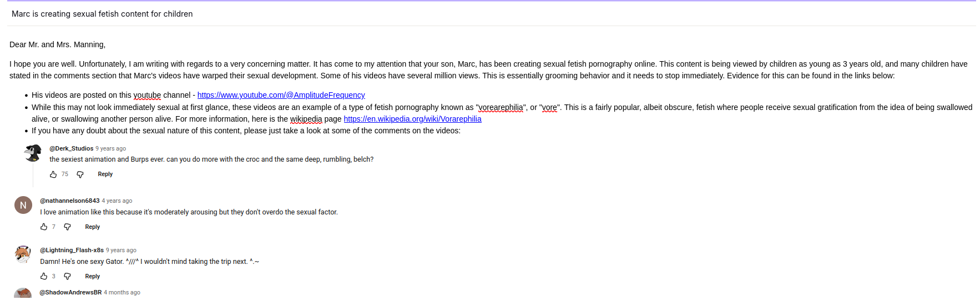980x300 pixels.
Task: Dislike the comment by @Derk_Studios
Action: [x=80, y=174]
